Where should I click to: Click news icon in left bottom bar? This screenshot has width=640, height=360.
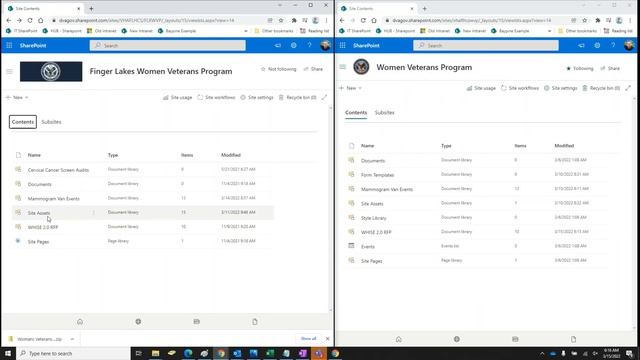pyautogui.click(x=197, y=322)
